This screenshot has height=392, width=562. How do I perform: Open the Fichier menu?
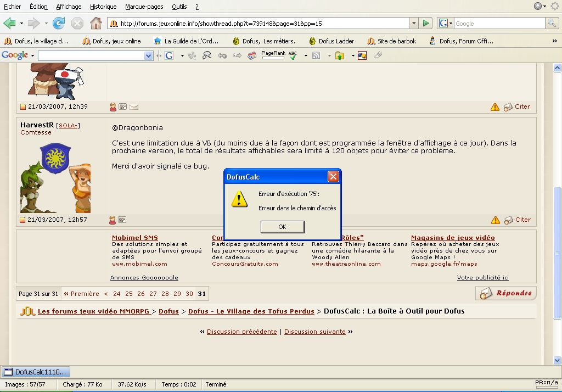(x=12, y=7)
